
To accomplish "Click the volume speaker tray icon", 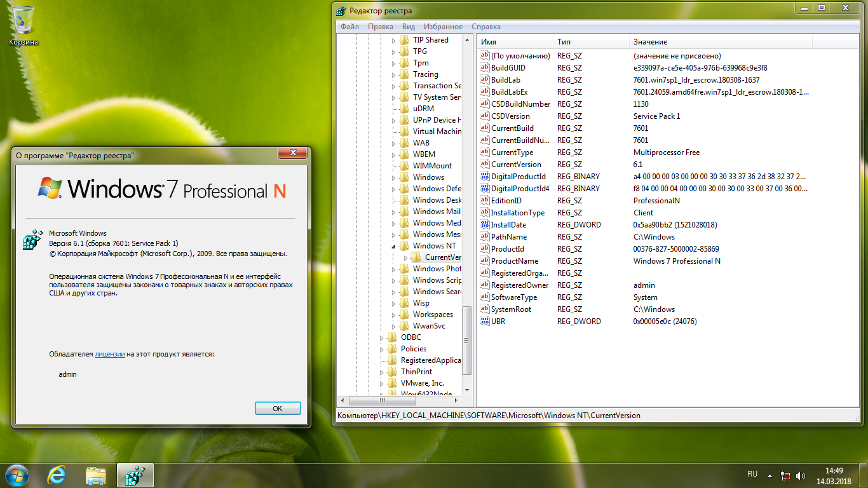I will pos(801,475).
